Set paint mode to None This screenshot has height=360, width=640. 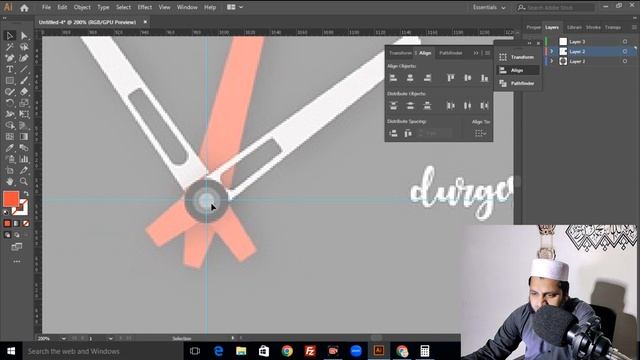(26, 223)
